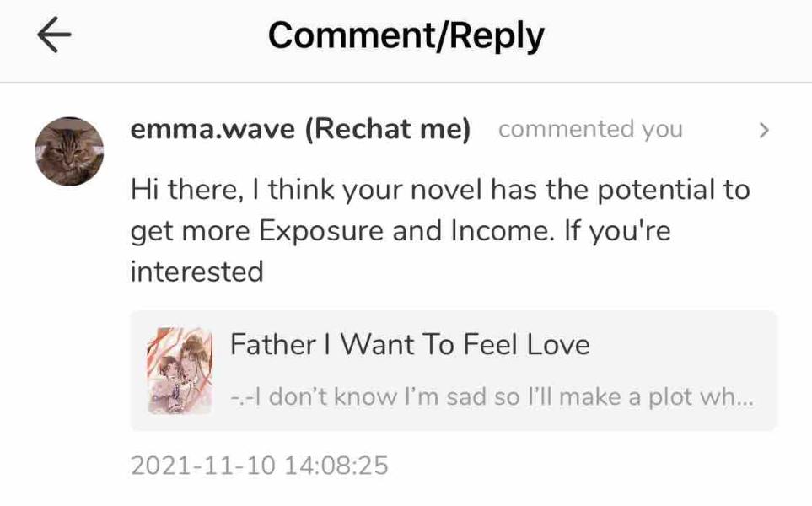
Task: Select the Comment/Reply header title
Action: (406, 35)
